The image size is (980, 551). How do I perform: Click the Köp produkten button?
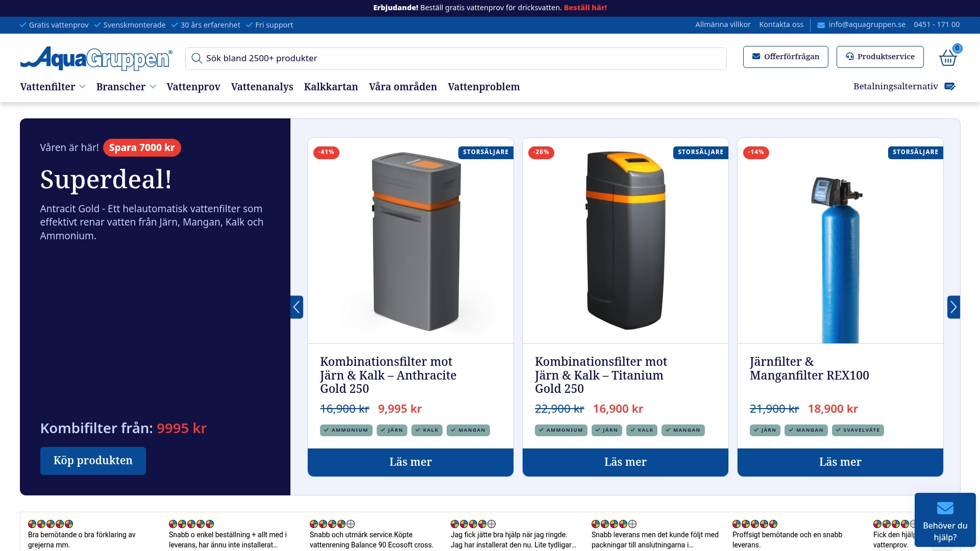93,460
